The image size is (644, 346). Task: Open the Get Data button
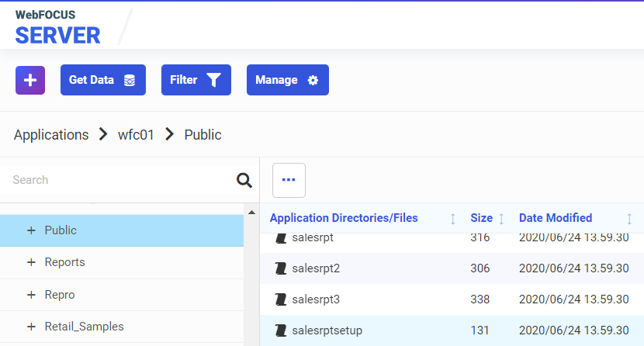(102, 80)
